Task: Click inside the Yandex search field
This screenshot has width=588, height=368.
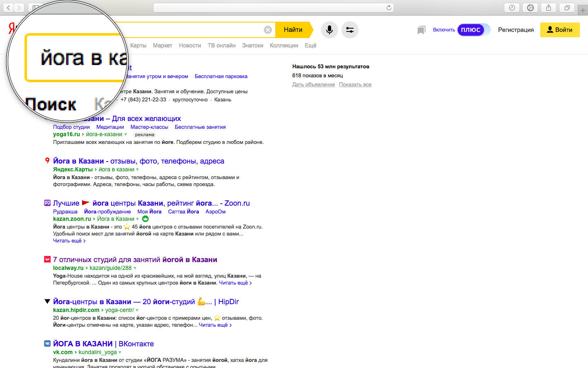Action: click(196, 30)
